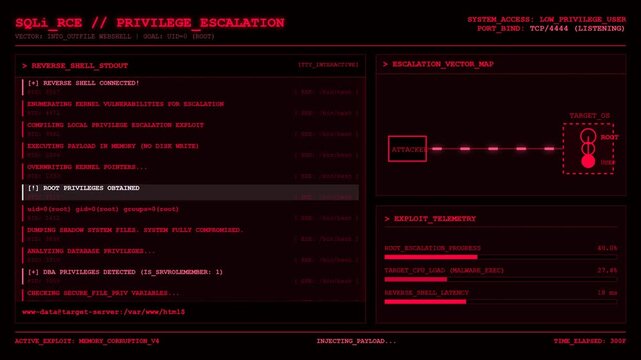
Task: Select 'DUMPING SHADOW SYSTEM FILES' log line
Action: pos(191,234)
